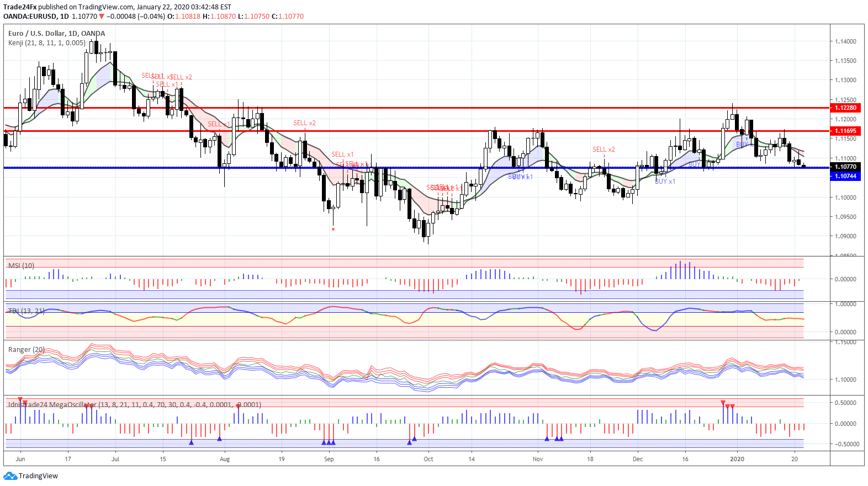Click the 1.09000 price axis value

click(x=845, y=236)
